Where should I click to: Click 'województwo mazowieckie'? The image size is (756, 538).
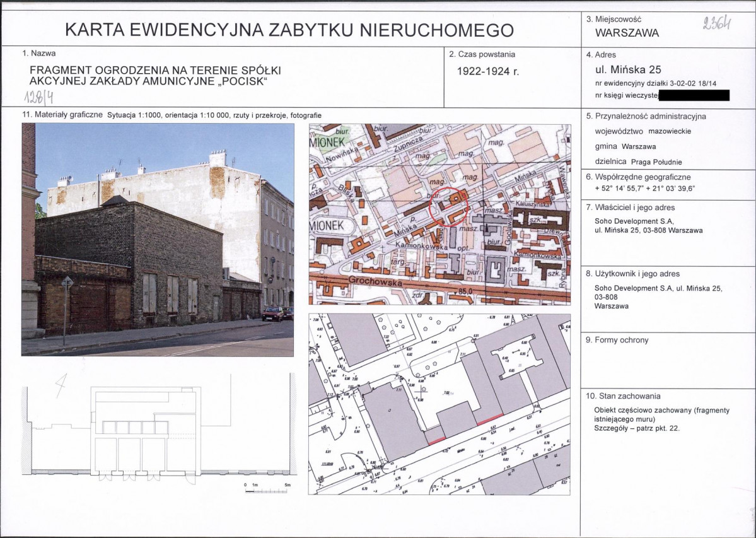click(643, 131)
